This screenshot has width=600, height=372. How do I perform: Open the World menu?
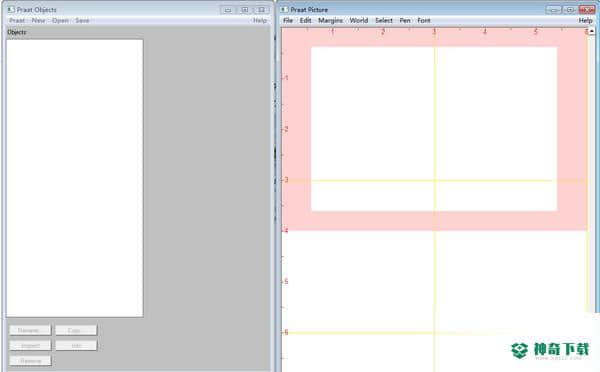pyautogui.click(x=359, y=21)
